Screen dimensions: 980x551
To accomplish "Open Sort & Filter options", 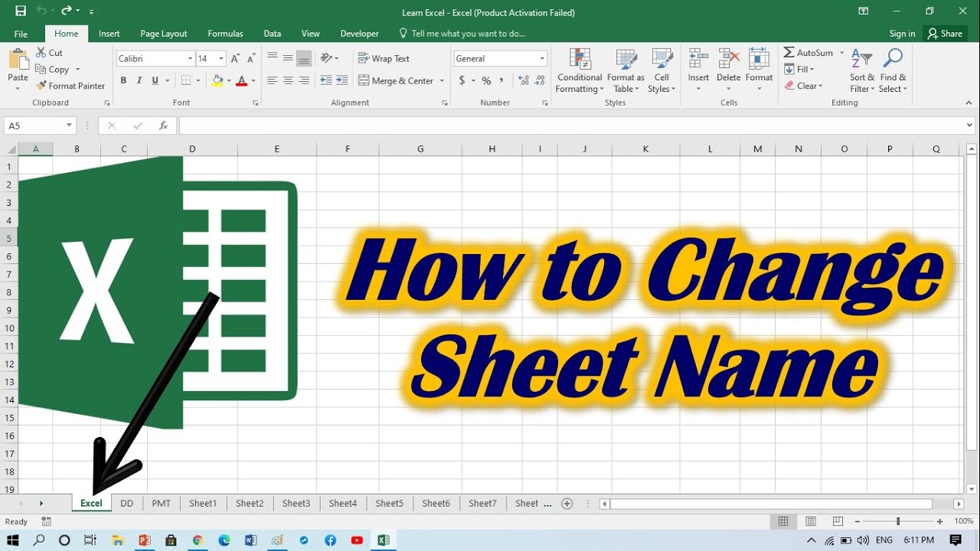I will click(x=862, y=70).
